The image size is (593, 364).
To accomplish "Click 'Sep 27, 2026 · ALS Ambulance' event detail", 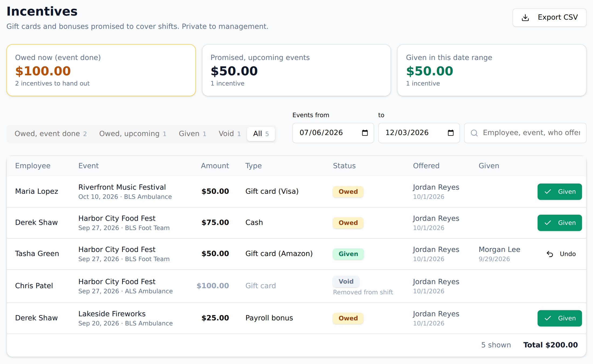I will point(125,291).
